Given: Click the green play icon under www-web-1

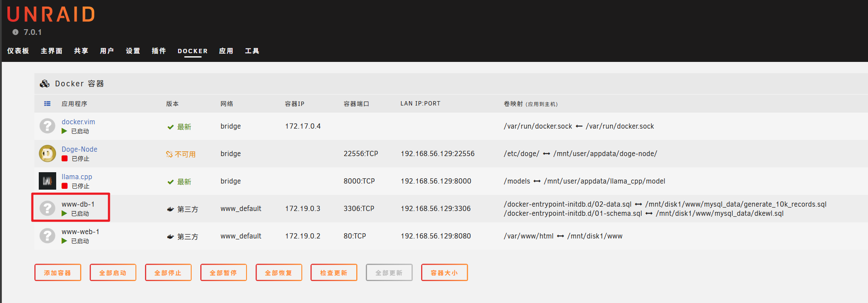Looking at the screenshot, I should (64, 241).
